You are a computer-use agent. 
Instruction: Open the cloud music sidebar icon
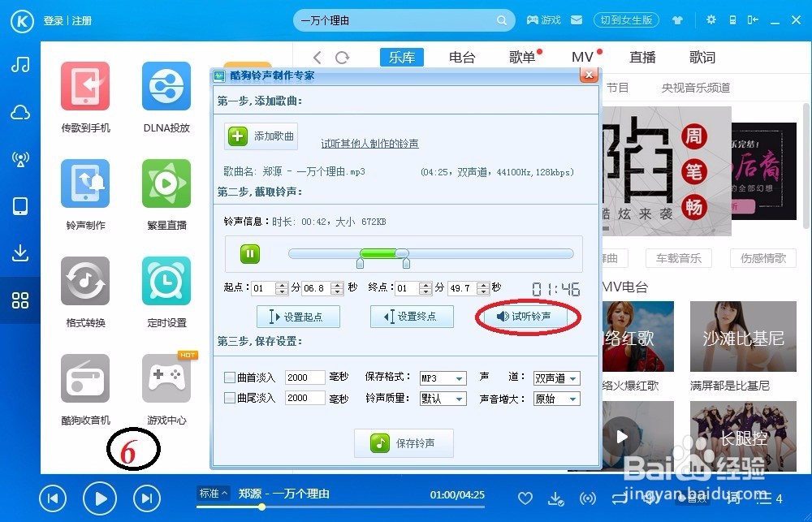pos(20,112)
